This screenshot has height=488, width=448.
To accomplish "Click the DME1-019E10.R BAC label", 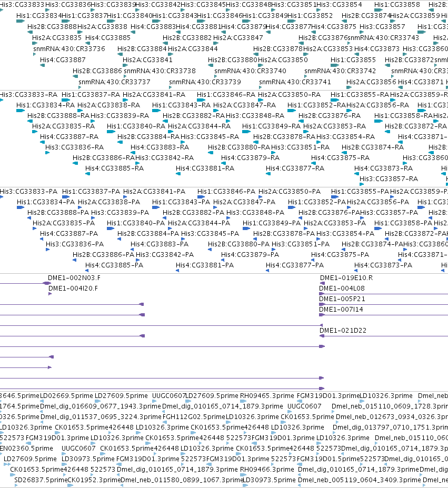I will 346,278.
